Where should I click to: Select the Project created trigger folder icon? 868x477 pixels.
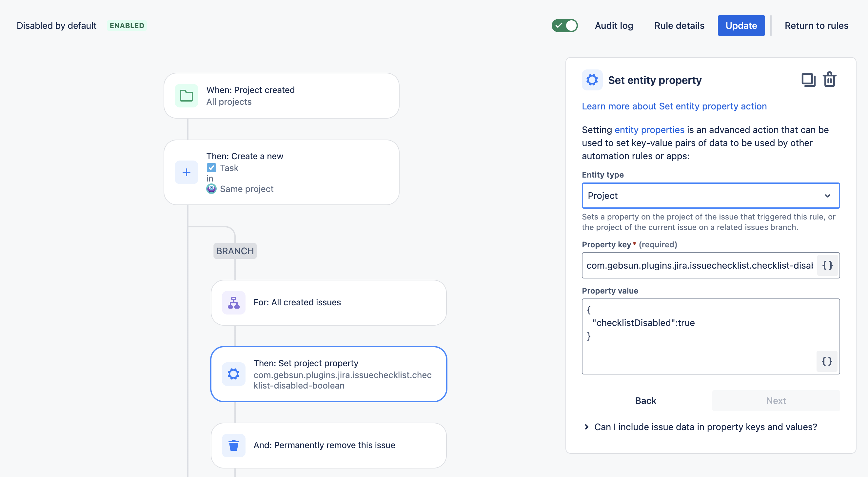pos(186,96)
